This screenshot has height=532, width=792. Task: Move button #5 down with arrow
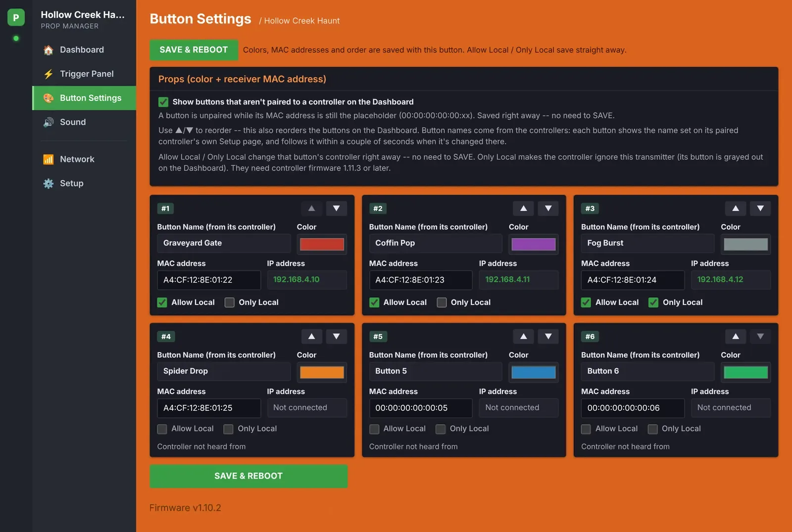tap(548, 337)
